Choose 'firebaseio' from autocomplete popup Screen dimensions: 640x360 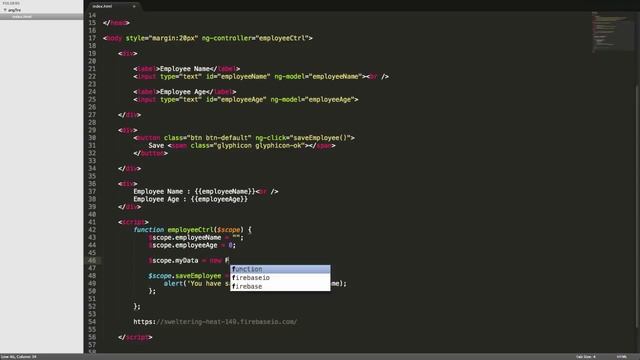click(x=280, y=278)
